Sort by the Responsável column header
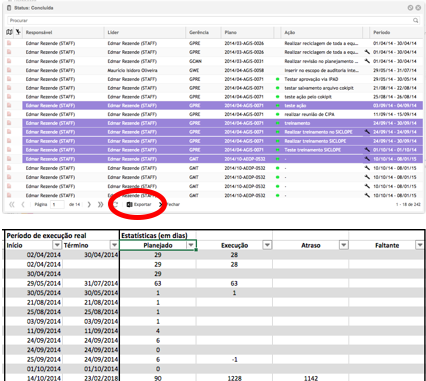Image resolution: width=426 pixels, height=381 pixels. [39, 32]
